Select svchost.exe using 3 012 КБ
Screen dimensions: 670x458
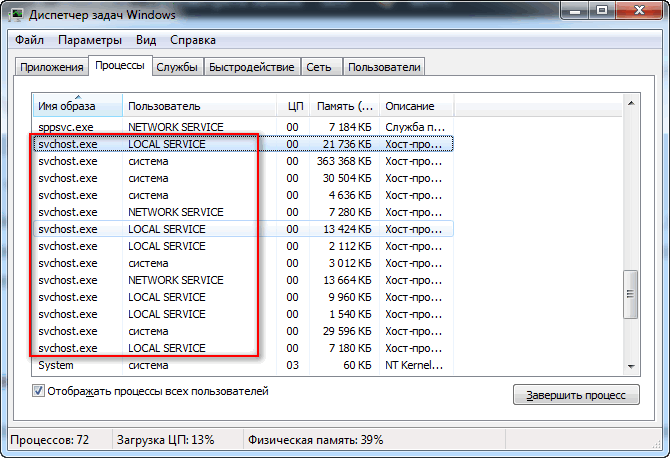(x=243, y=263)
